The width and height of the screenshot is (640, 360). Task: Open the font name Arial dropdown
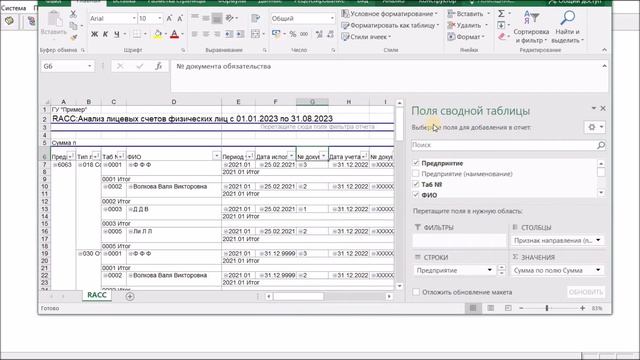click(134, 18)
